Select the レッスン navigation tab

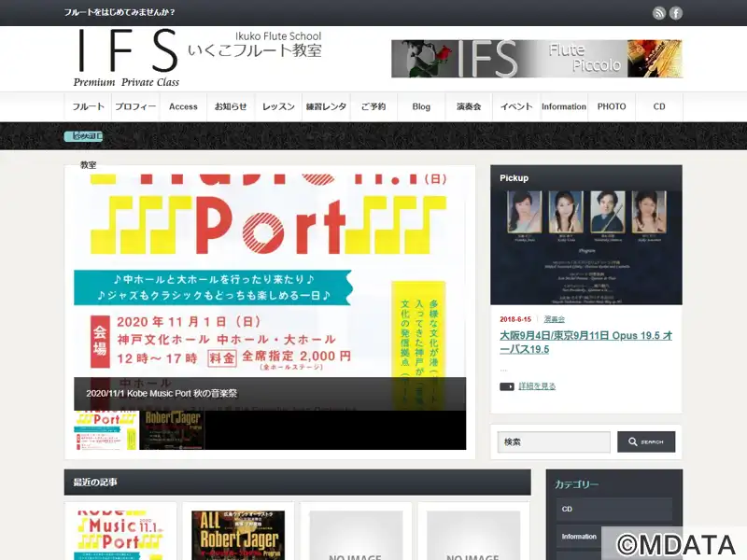pyautogui.click(x=278, y=106)
